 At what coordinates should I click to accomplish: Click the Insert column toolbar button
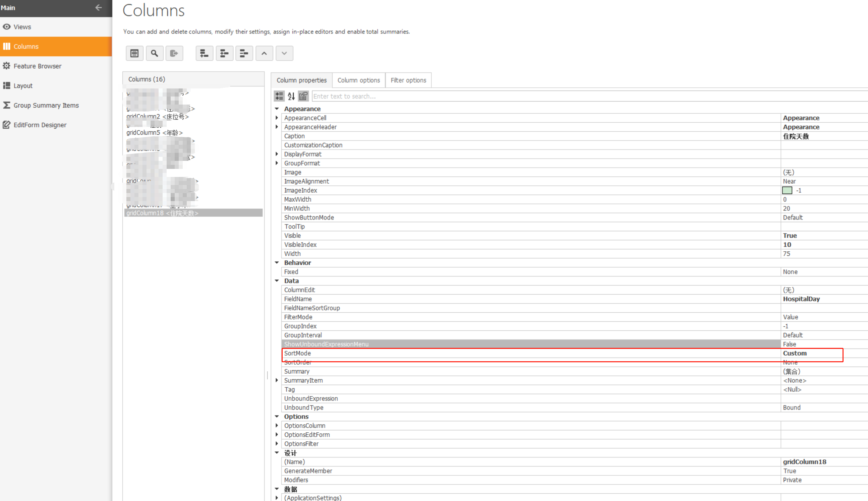pos(224,53)
